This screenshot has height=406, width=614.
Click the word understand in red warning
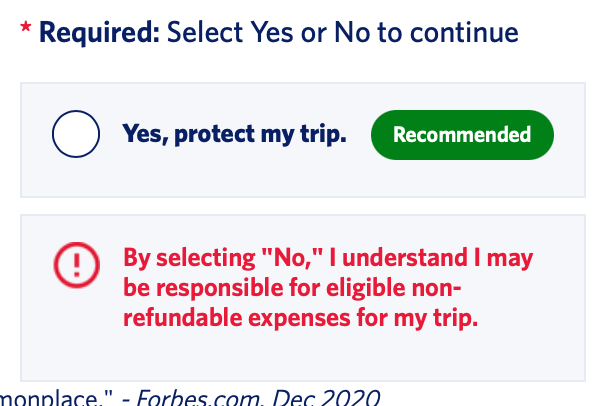pos(405,258)
